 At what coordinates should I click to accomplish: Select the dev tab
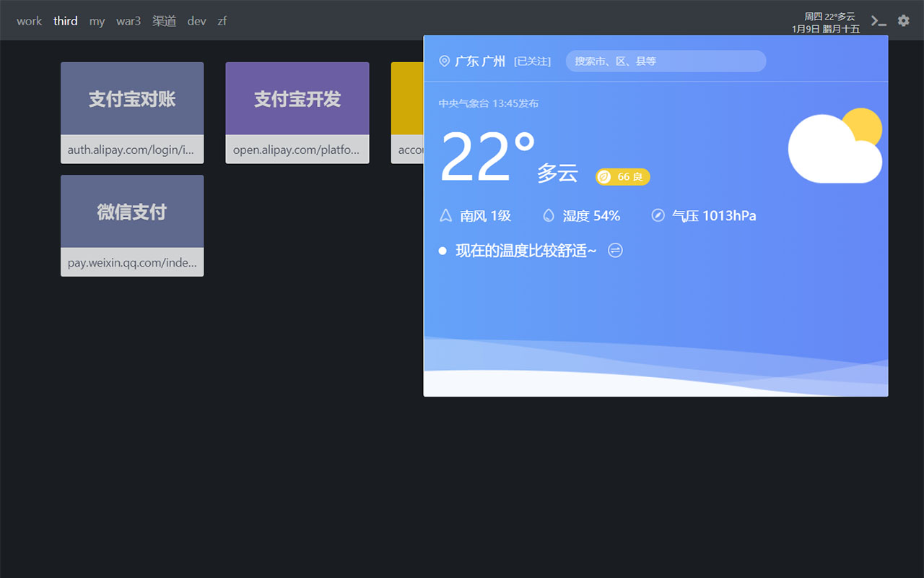point(196,20)
